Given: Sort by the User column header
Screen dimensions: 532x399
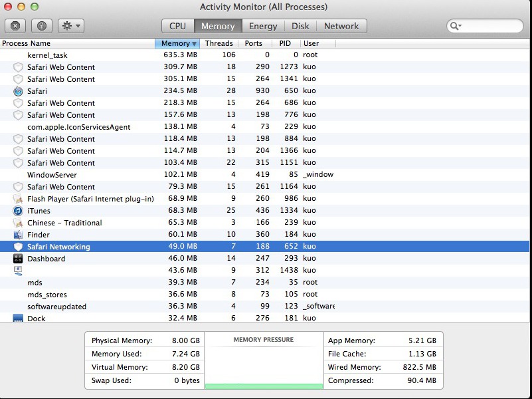Looking at the screenshot, I should (318, 43).
